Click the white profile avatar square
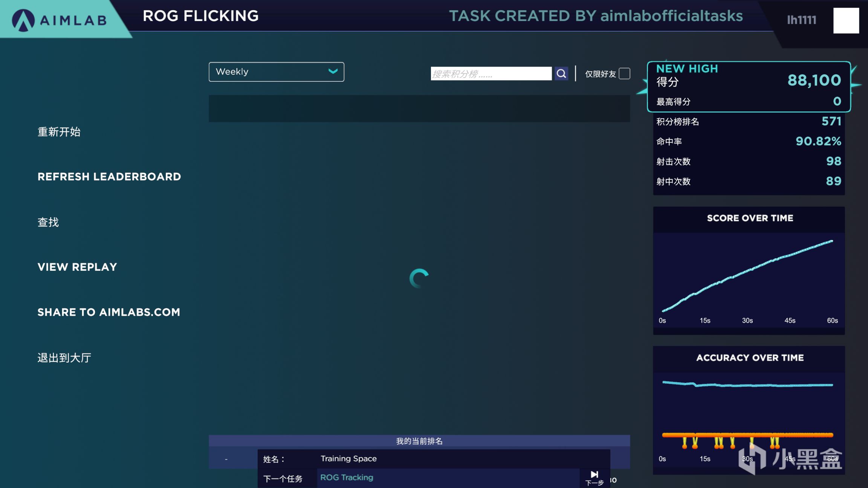This screenshot has height=488, width=868. click(x=846, y=21)
